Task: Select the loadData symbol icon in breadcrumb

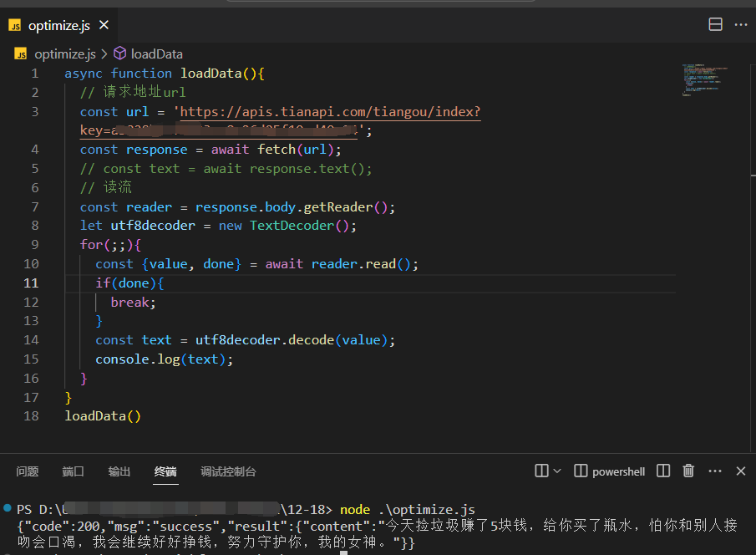Action: click(x=119, y=53)
